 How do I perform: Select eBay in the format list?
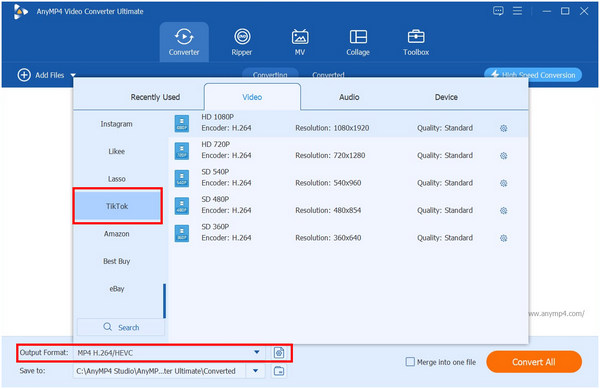point(117,289)
